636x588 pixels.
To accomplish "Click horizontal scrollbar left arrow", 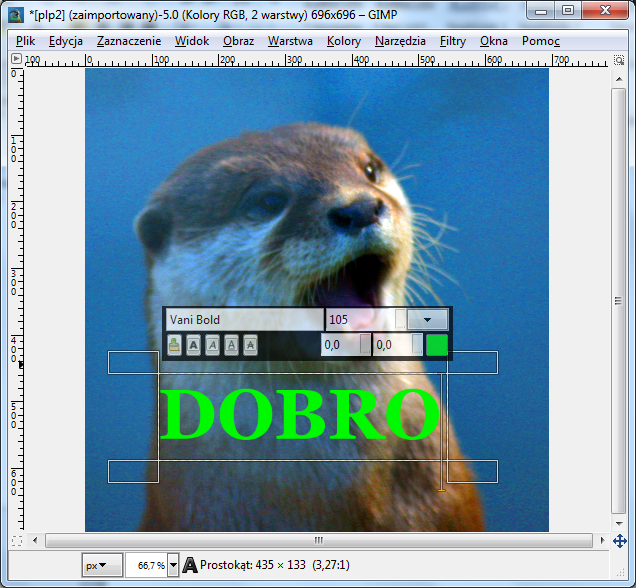I will (35, 541).
